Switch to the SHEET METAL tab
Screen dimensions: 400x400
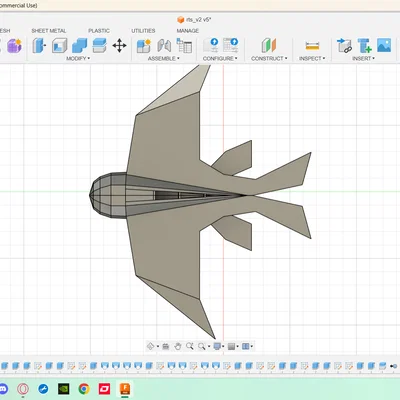point(49,31)
